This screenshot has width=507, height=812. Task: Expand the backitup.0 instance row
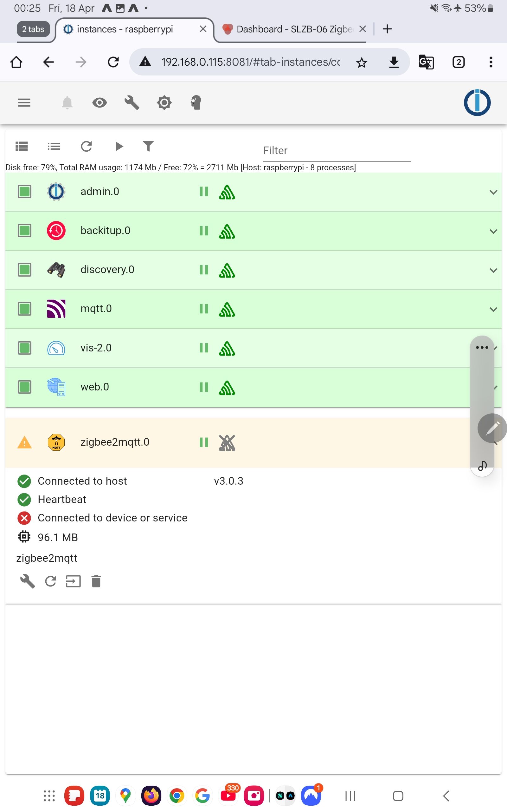[493, 231]
